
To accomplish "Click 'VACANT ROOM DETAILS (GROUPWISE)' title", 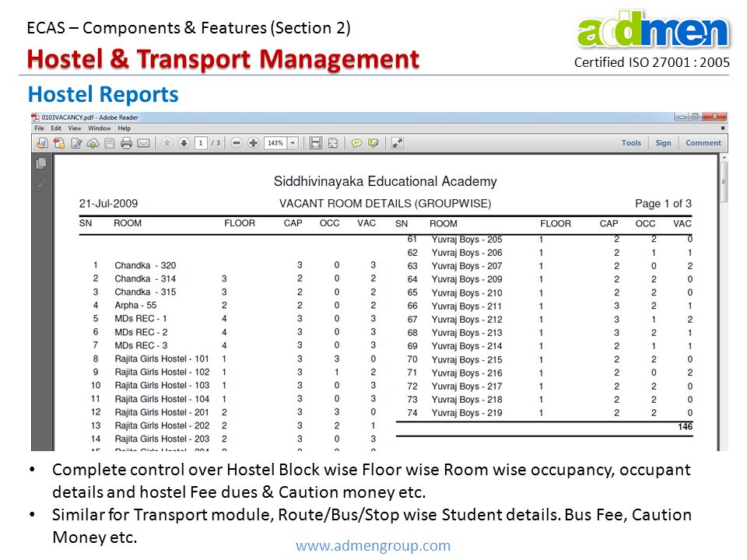I will [385, 204].
